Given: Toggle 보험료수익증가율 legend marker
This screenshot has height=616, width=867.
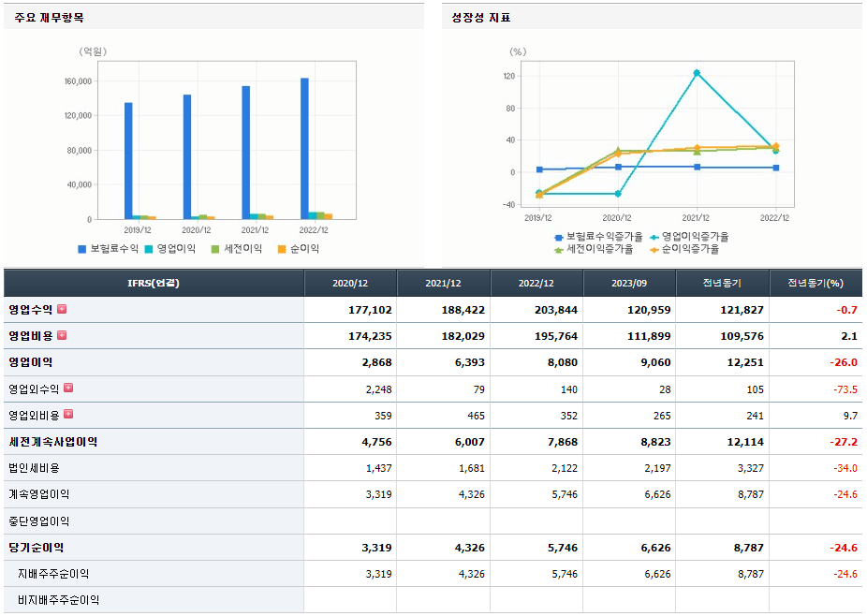Looking at the screenshot, I should [x=558, y=238].
